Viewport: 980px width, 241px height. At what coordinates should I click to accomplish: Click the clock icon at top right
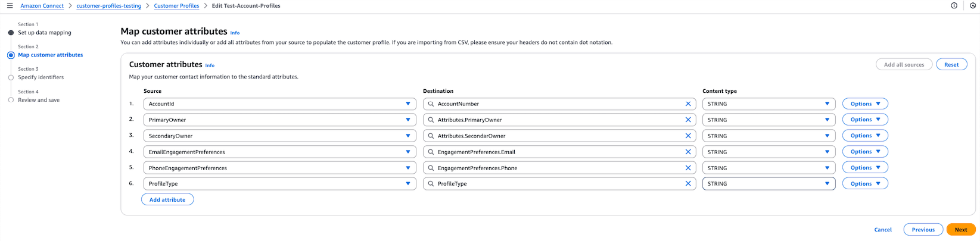(973, 6)
